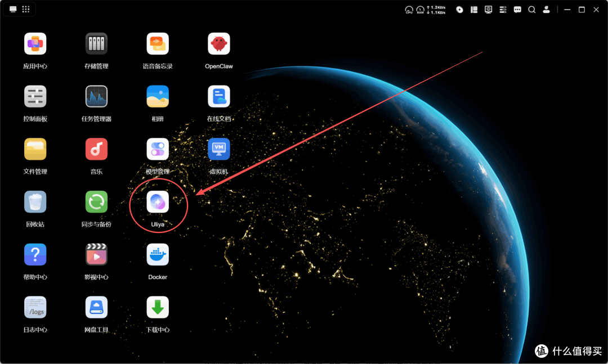Open the Docker app
The height and width of the screenshot is (364, 608).
click(x=158, y=255)
